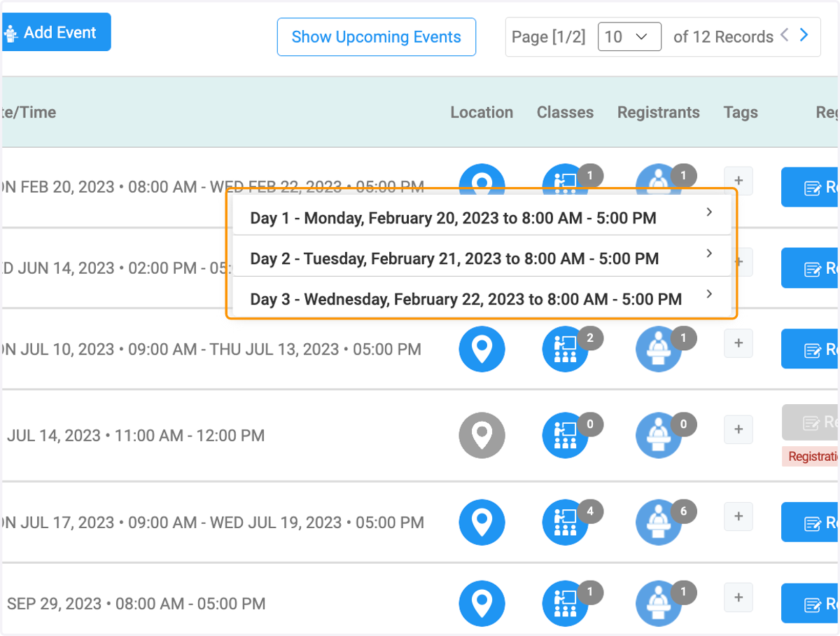The image size is (840, 636).
Task: Click Sep 29, 2023 08:00 AM date text
Action: (x=136, y=604)
